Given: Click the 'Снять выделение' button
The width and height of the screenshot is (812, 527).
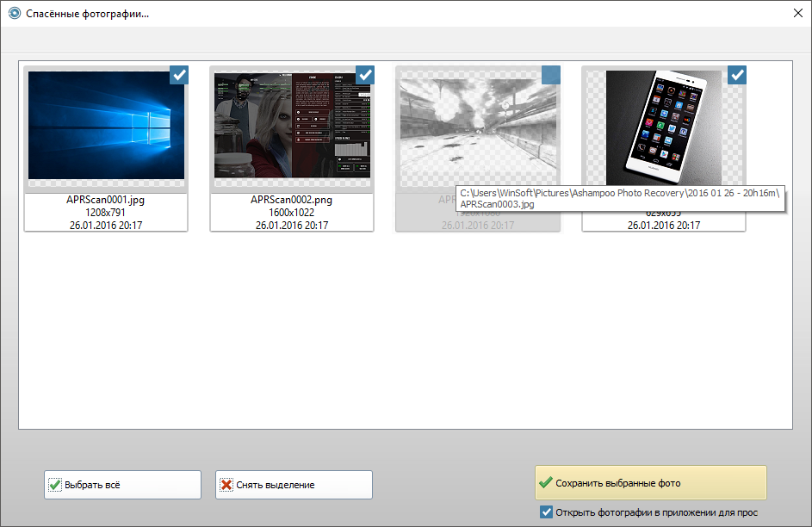Looking at the screenshot, I should coord(294,485).
